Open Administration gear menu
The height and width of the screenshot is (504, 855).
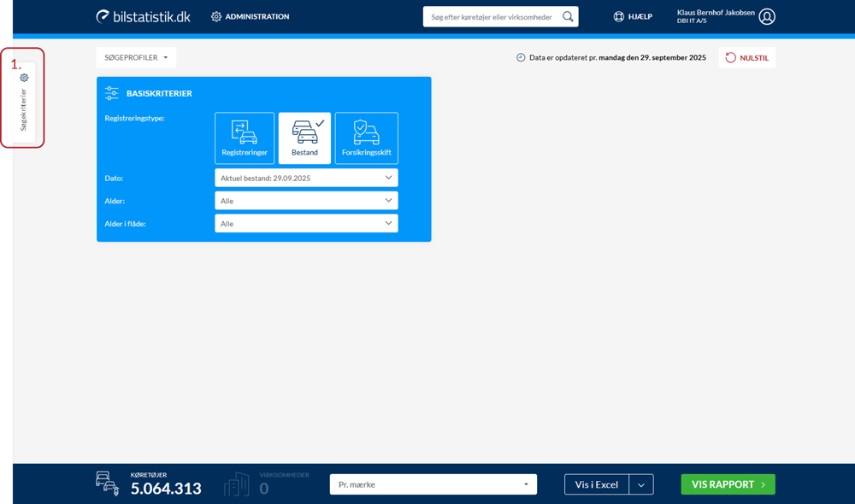pos(216,16)
